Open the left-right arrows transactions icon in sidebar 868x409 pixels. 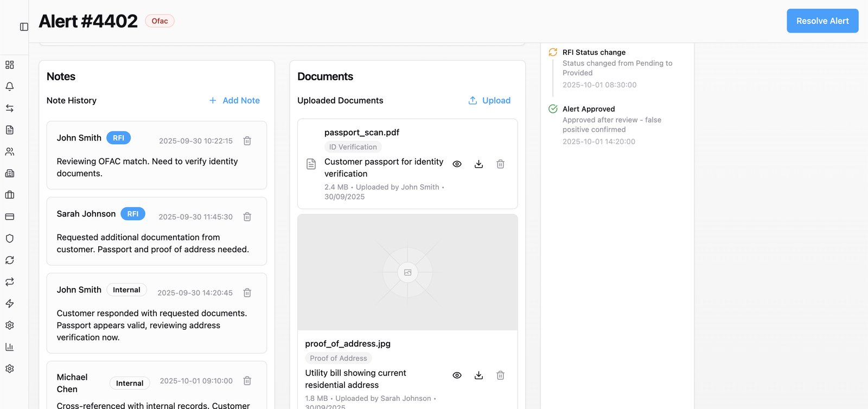10,108
